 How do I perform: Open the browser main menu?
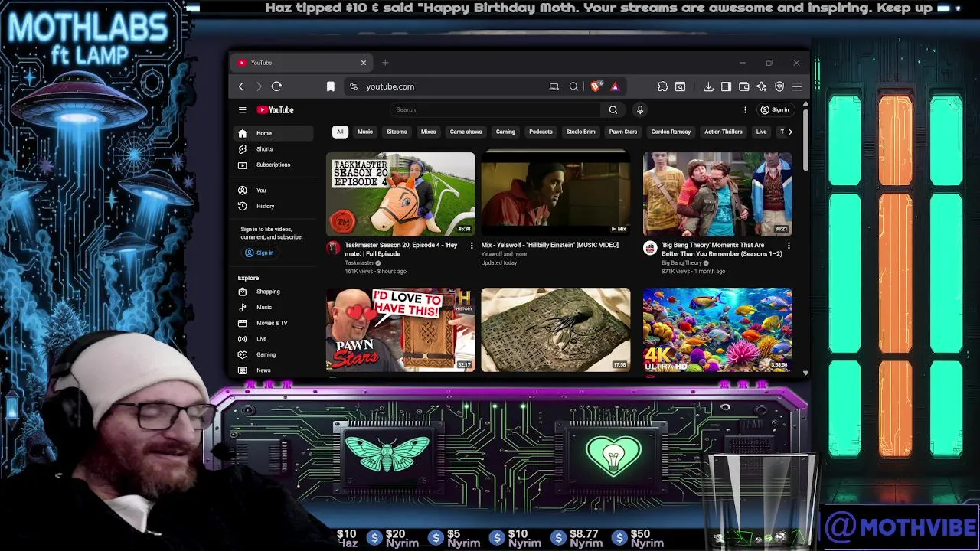[x=797, y=86]
